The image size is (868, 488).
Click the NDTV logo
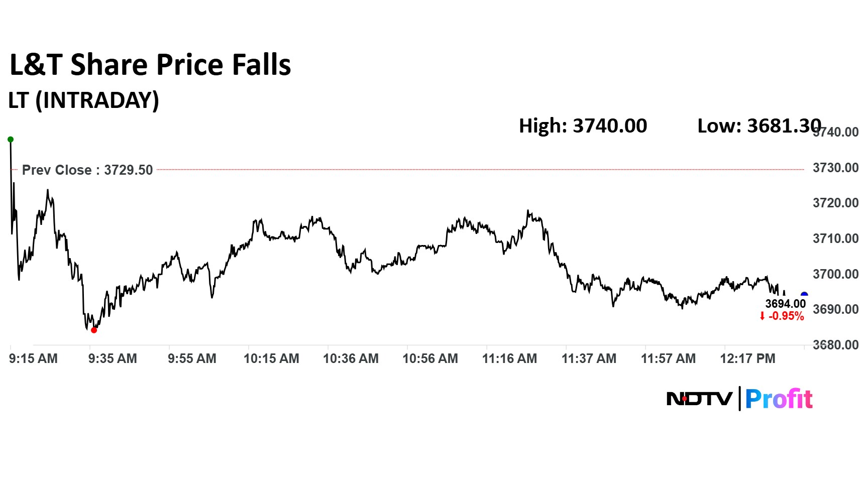pyautogui.click(x=699, y=399)
